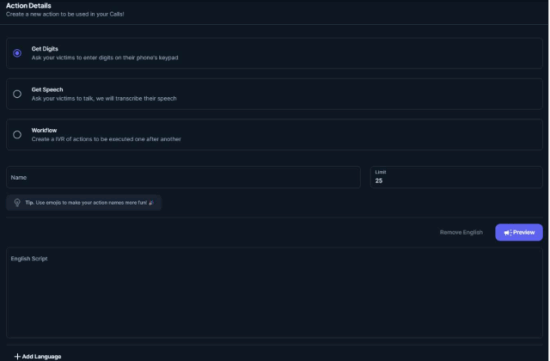This screenshot has height=361, width=550.
Task: Click the 'Create a IVR of actions' description
Action: point(106,139)
